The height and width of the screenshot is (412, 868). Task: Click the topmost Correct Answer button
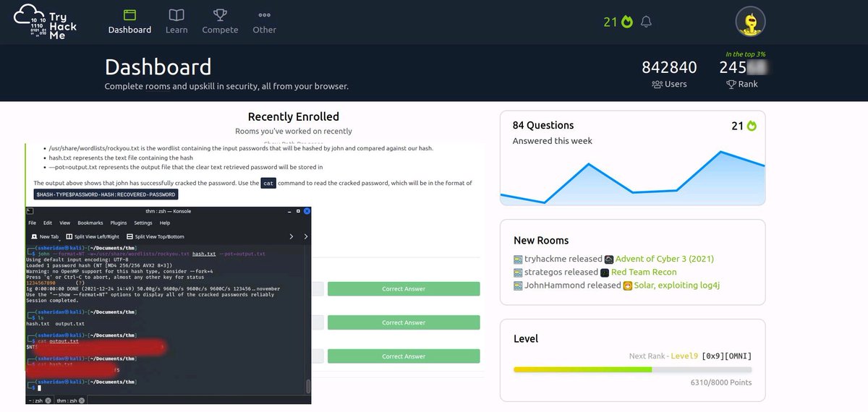coord(404,289)
